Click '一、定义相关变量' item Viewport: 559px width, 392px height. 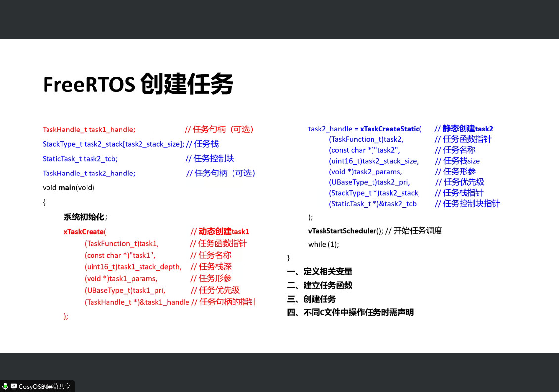pos(320,271)
